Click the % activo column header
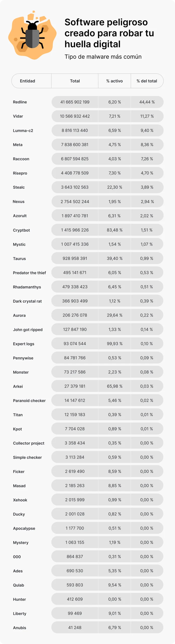Screen dimensions: 175x644 [x=114, y=81]
